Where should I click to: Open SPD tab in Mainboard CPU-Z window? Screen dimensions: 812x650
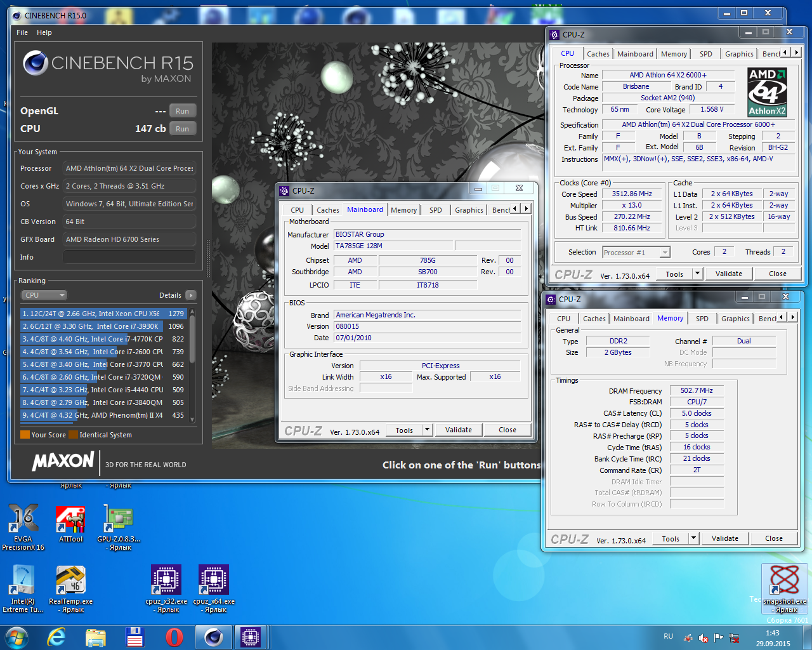[x=436, y=210]
